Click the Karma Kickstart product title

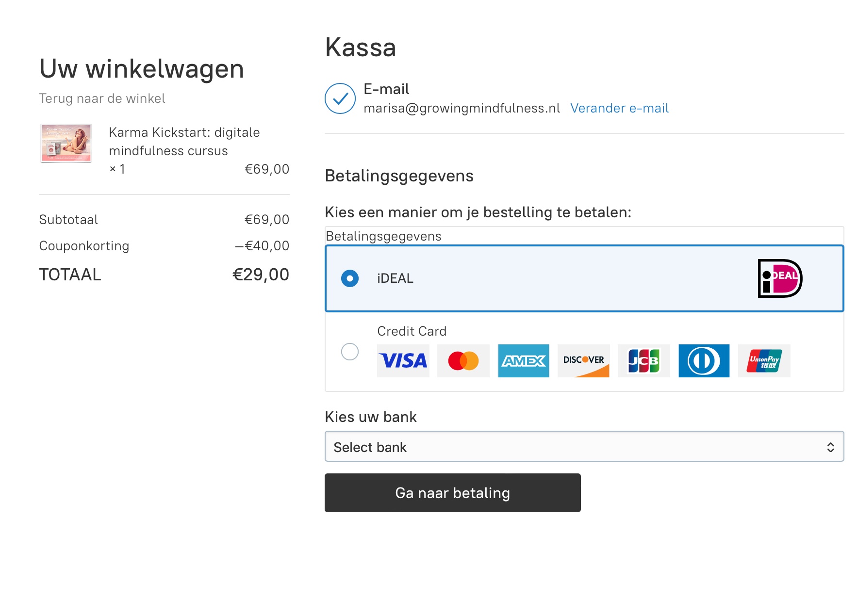point(184,142)
